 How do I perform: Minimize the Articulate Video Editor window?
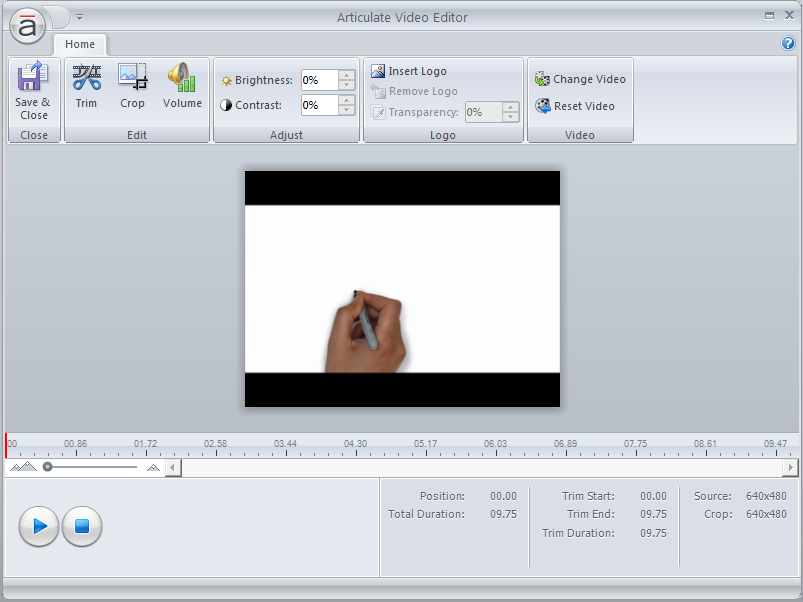click(x=769, y=16)
